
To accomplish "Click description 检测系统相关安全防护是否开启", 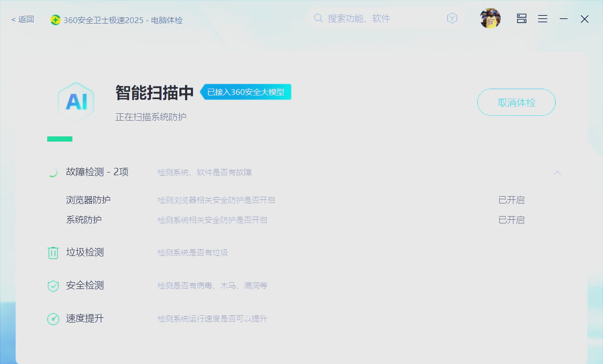I will coord(212,220).
